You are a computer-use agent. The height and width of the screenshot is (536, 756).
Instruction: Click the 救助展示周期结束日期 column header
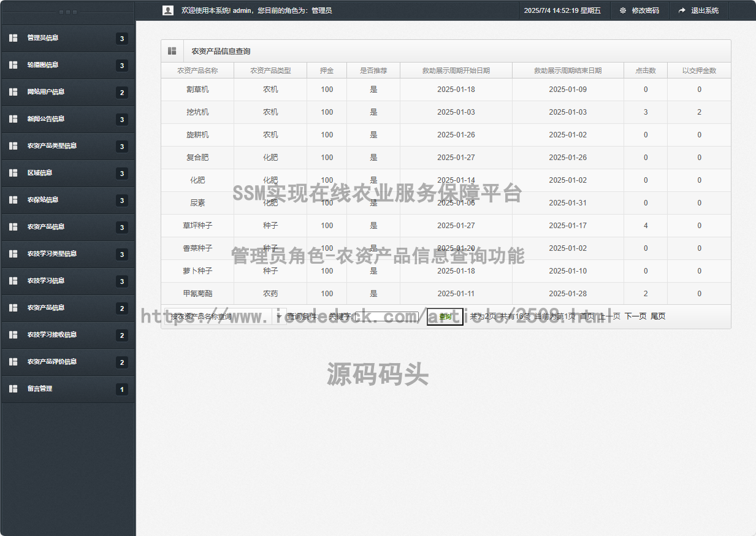[568, 71]
